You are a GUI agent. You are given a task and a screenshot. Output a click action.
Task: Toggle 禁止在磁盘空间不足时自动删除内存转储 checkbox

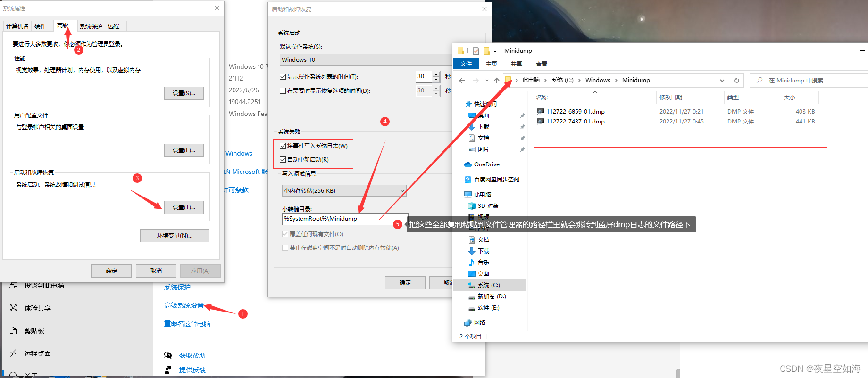coord(285,248)
